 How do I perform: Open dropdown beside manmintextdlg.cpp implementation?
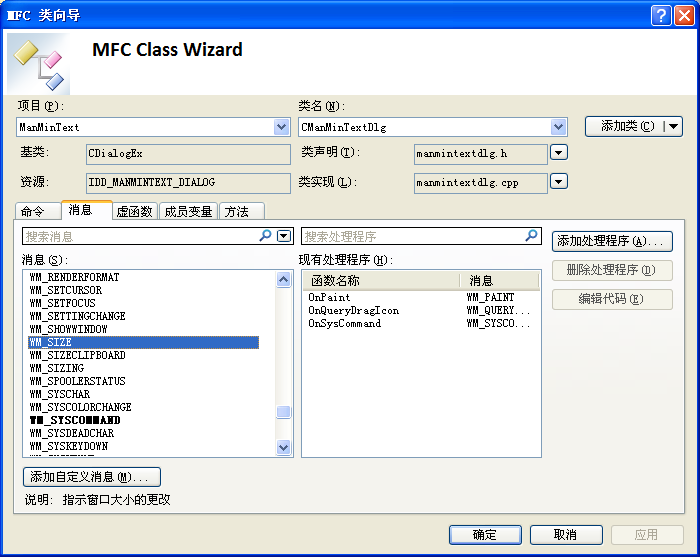tap(558, 182)
